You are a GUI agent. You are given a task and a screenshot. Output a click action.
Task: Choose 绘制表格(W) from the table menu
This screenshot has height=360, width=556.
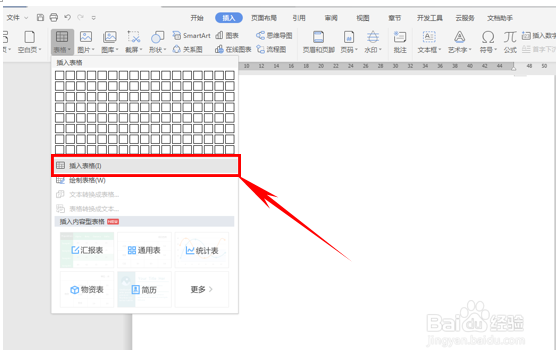145,180
